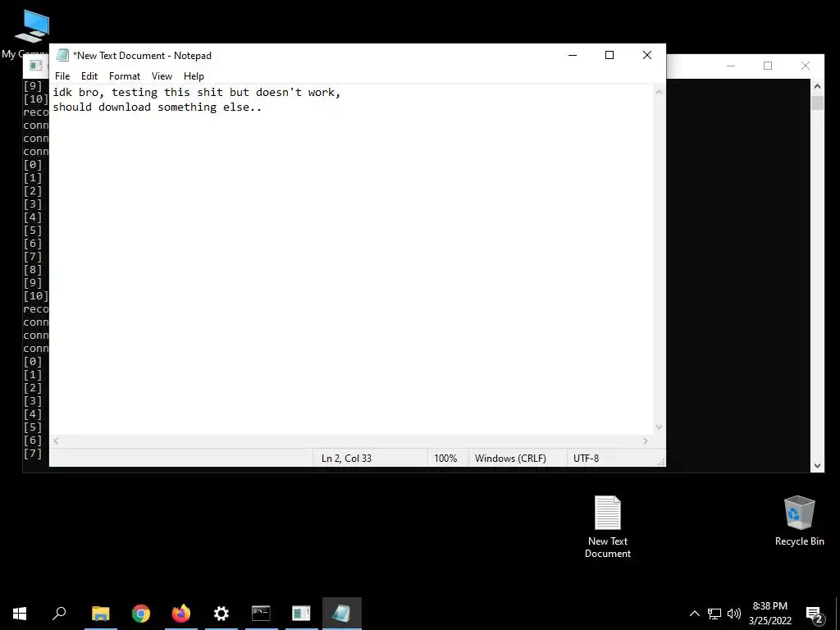Click the Notepad vertical scroll up arrow
This screenshot has width=840, height=630.
coord(659,92)
